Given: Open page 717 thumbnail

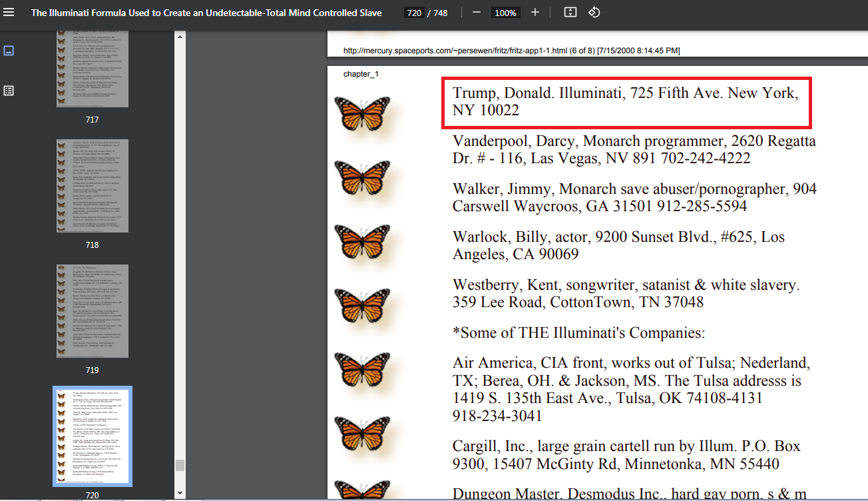Looking at the screenshot, I should [x=93, y=69].
